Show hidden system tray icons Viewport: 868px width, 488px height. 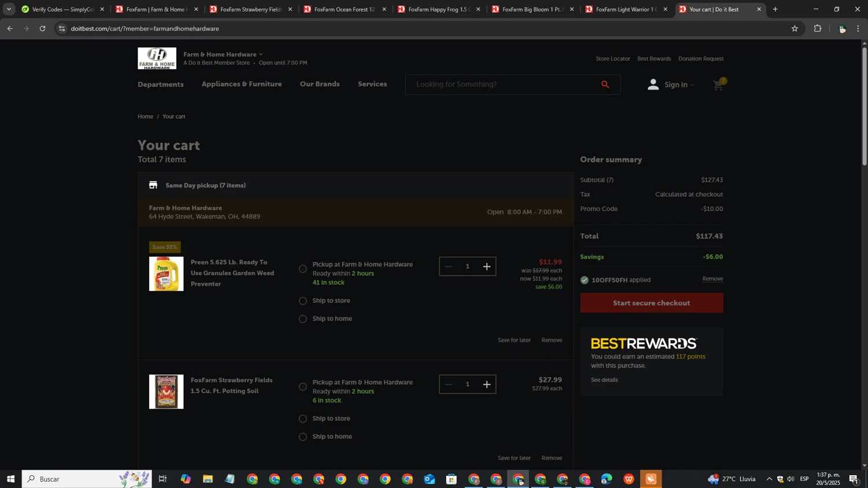769,479
